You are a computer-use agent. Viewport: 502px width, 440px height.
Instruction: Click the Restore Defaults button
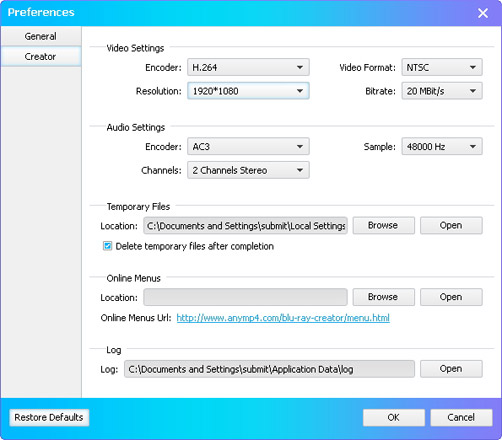49,417
